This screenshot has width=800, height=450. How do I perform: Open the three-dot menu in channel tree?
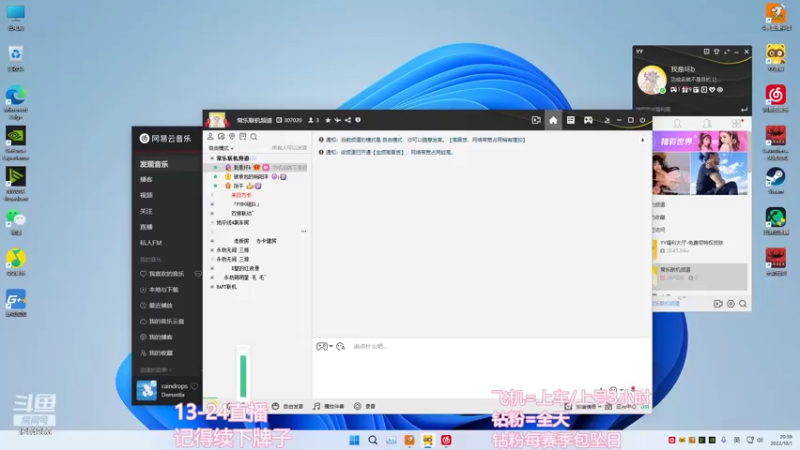(x=304, y=231)
